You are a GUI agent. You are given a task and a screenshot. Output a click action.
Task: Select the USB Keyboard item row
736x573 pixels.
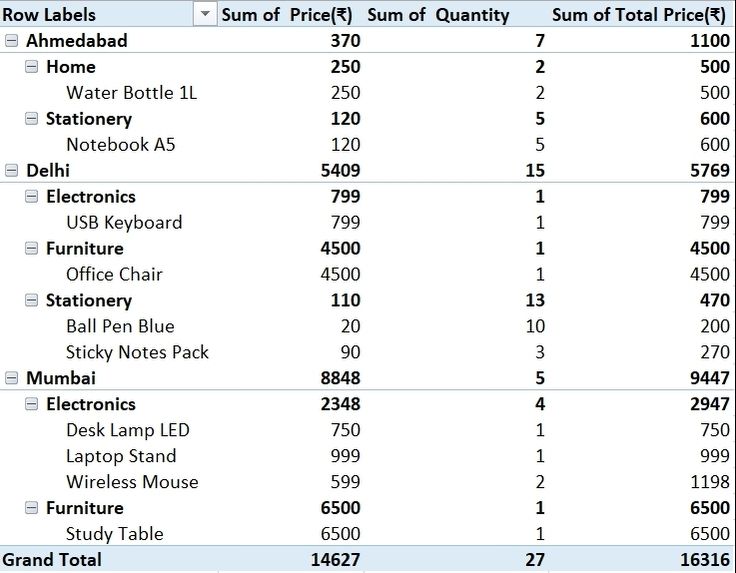click(124, 223)
